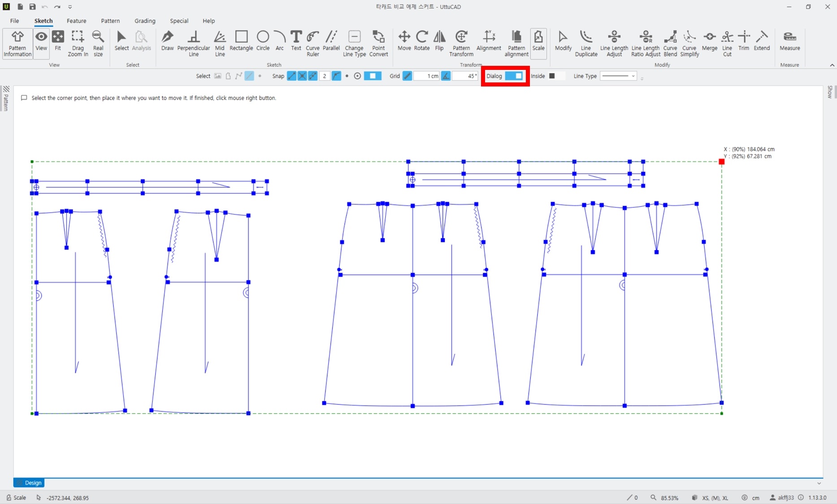Click the grid size 1 cm field

(426, 76)
